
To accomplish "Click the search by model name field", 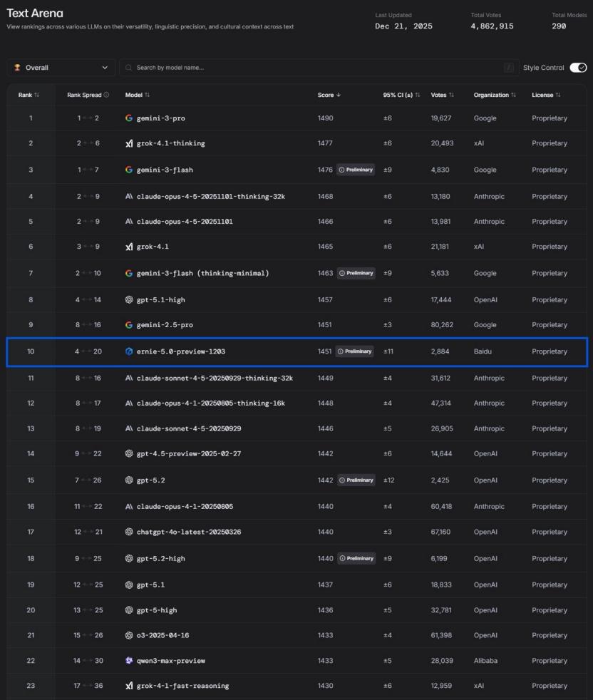I will pyautogui.click(x=314, y=68).
